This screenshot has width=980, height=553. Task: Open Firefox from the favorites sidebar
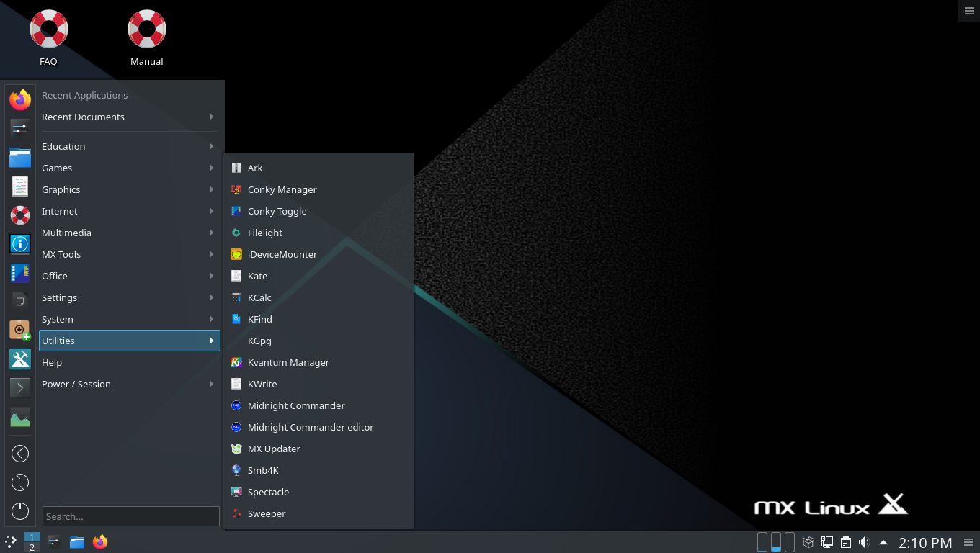pos(20,99)
